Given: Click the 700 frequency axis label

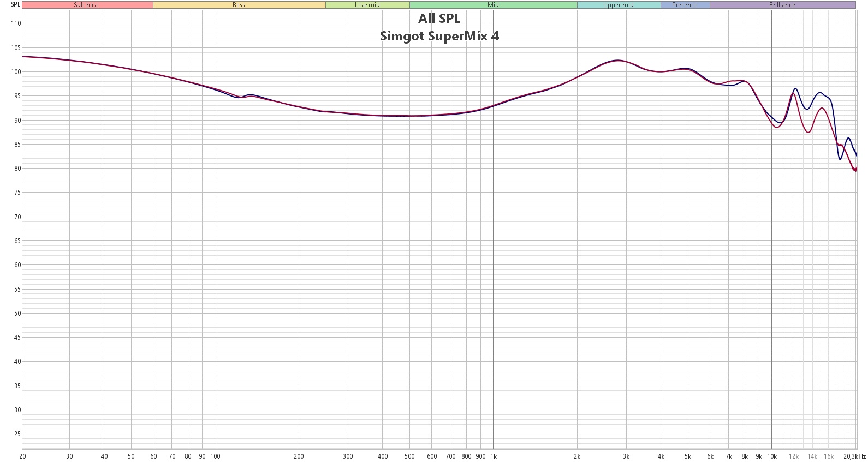Looking at the screenshot, I should [450, 456].
